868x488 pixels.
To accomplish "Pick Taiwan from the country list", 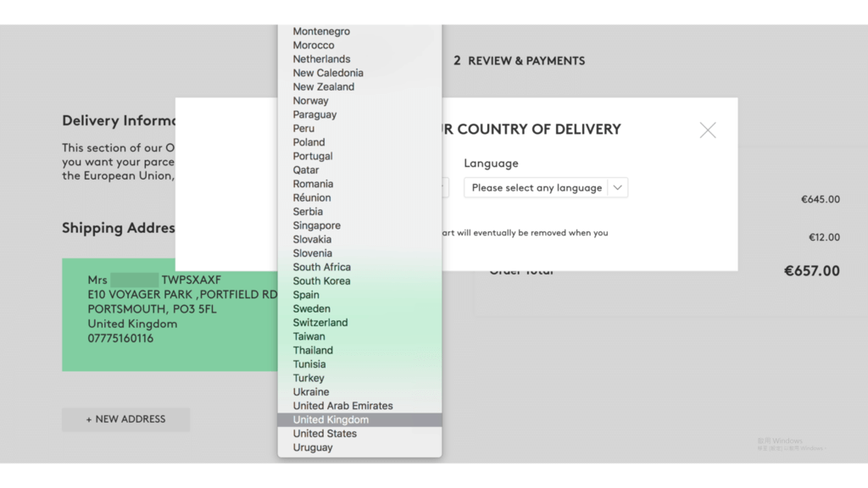I will [359, 336].
